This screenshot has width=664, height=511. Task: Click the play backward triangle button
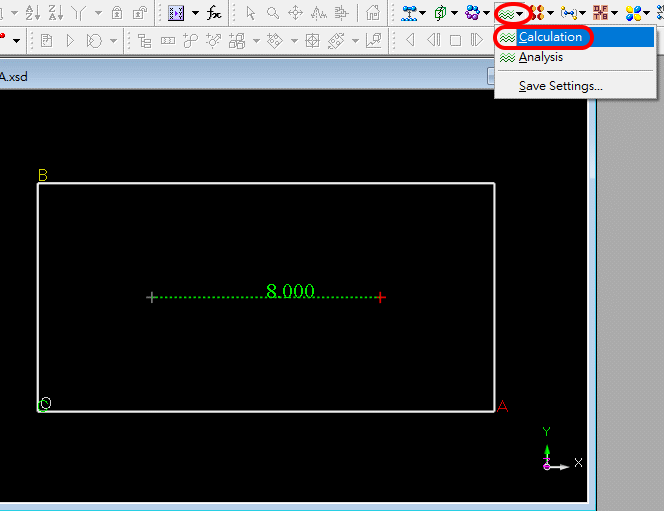[411, 40]
